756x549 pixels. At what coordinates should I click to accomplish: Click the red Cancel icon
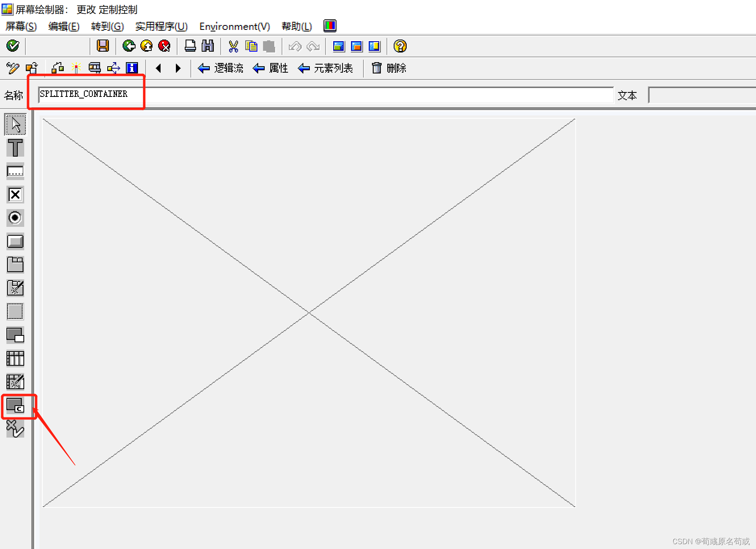pos(164,46)
